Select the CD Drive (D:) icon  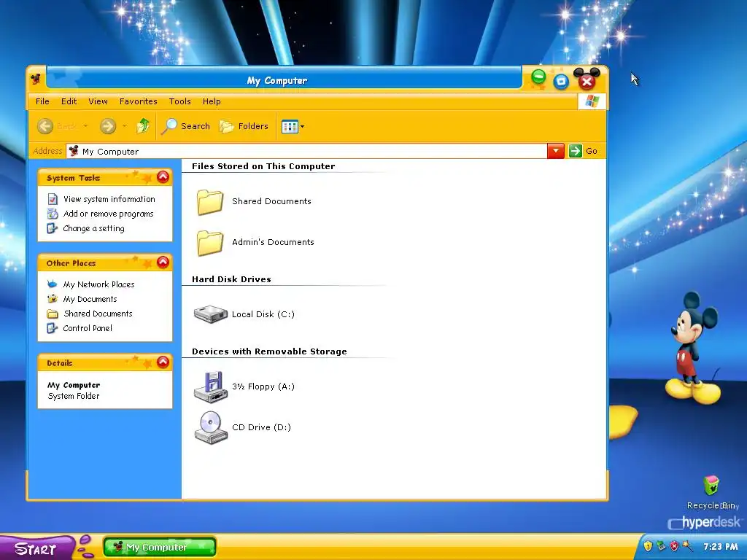coord(211,427)
